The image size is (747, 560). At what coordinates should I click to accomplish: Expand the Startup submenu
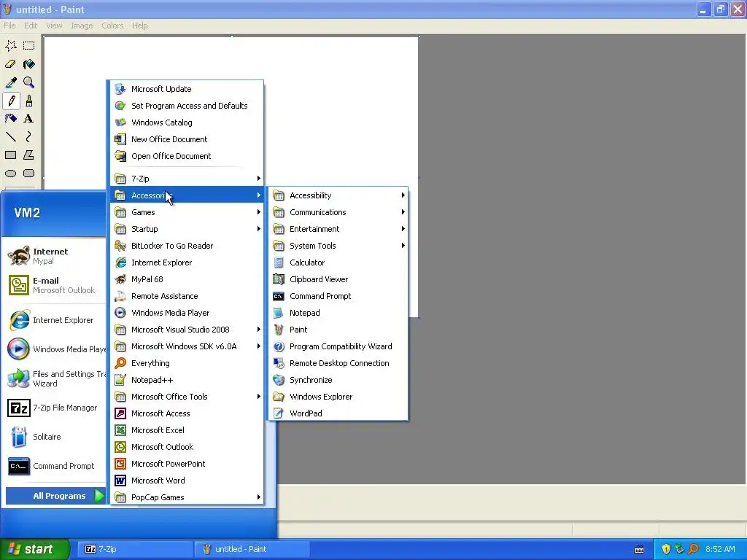[x=187, y=229]
